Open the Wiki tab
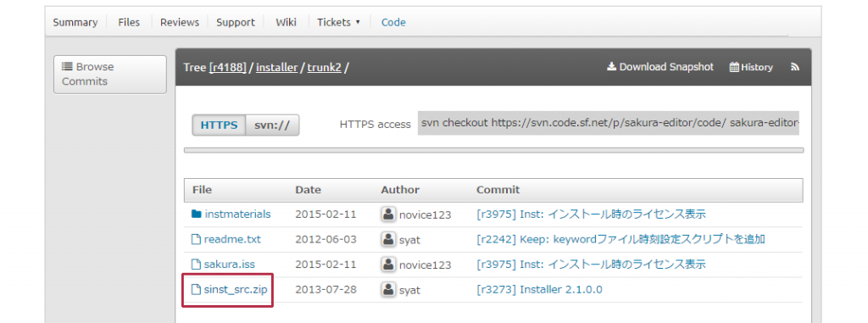 (287, 22)
